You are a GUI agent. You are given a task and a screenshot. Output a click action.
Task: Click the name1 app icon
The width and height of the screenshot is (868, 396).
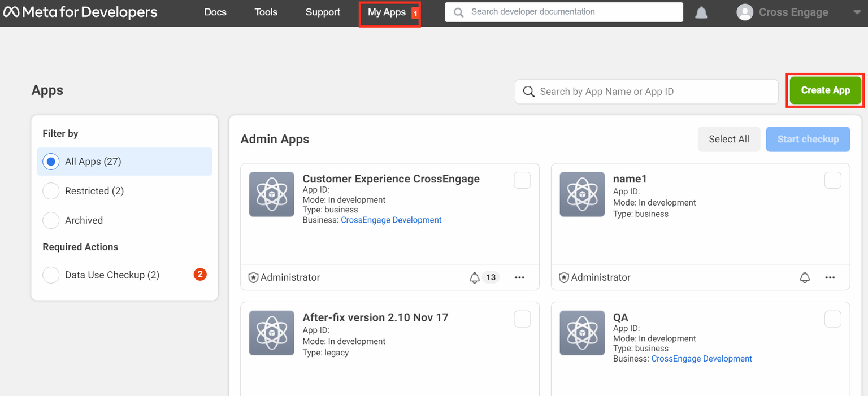click(x=582, y=194)
